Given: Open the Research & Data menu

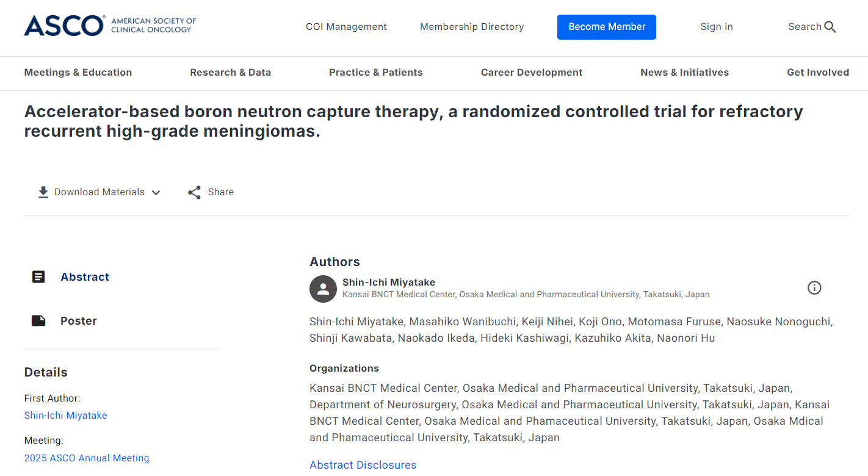Looking at the screenshot, I should [230, 73].
